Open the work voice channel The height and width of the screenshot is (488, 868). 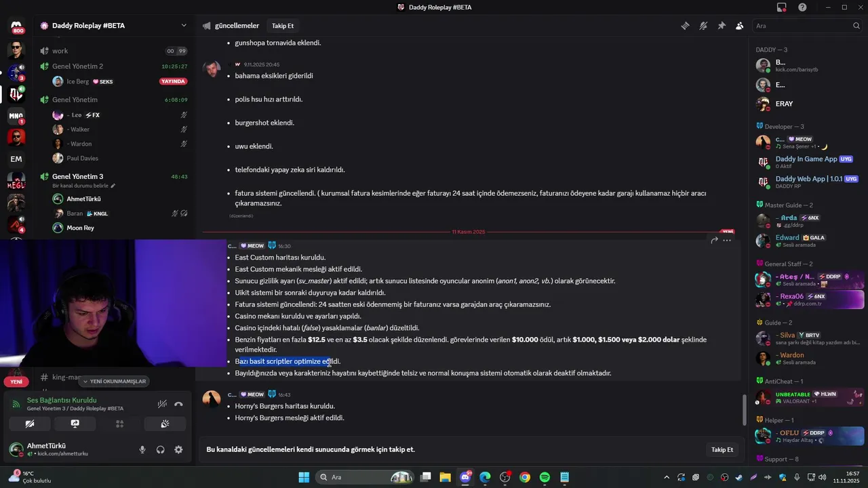60,51
